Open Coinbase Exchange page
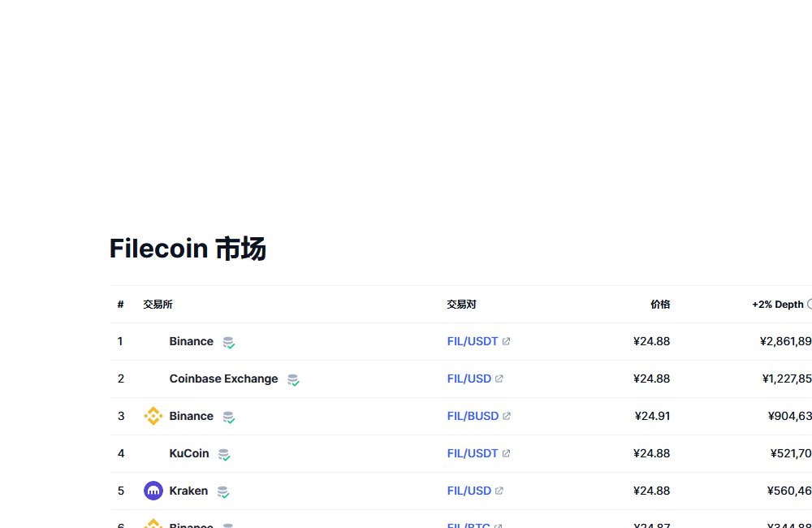 pyautogui.click(x=224, y=379)
